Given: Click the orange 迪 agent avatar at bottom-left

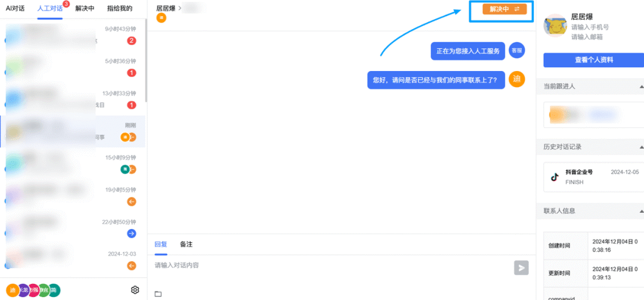Looking at the screenshot, I should tap(13, 290).
